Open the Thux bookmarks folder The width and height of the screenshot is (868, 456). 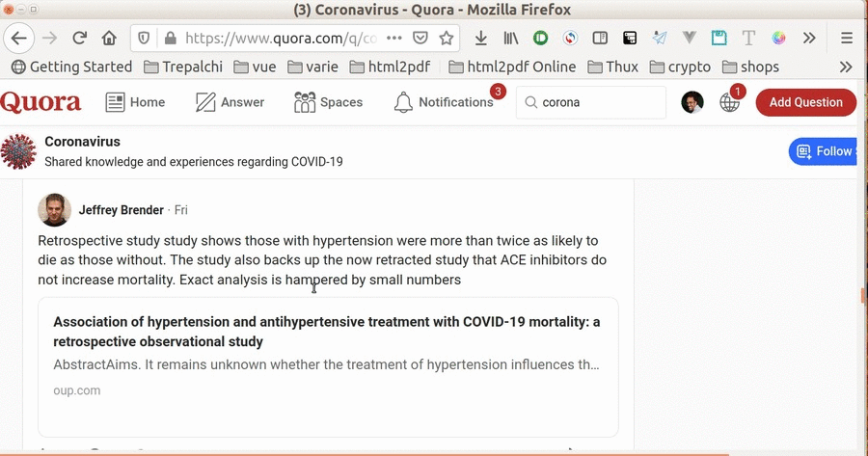(x=612, y=67)
